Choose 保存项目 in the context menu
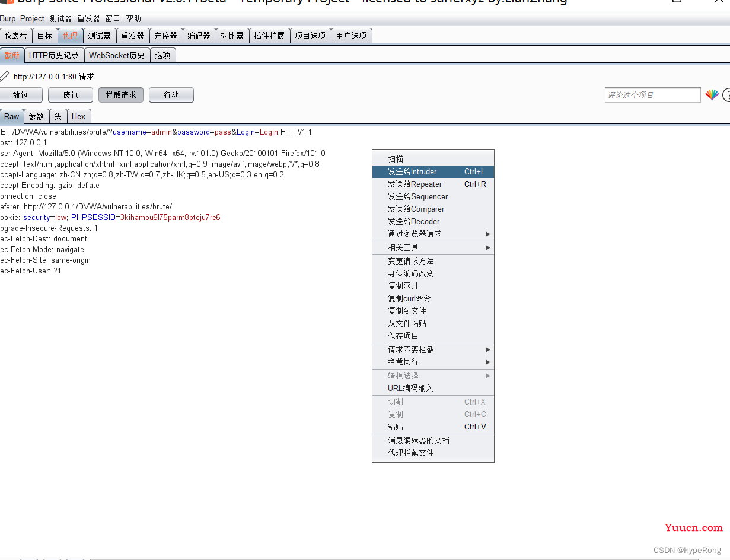 433,336
